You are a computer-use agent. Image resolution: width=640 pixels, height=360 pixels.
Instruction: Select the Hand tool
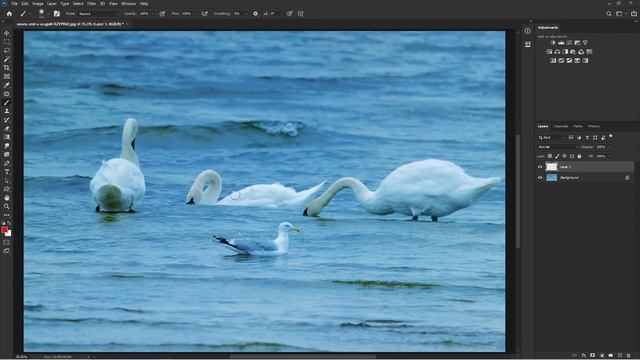coord(7,198)
